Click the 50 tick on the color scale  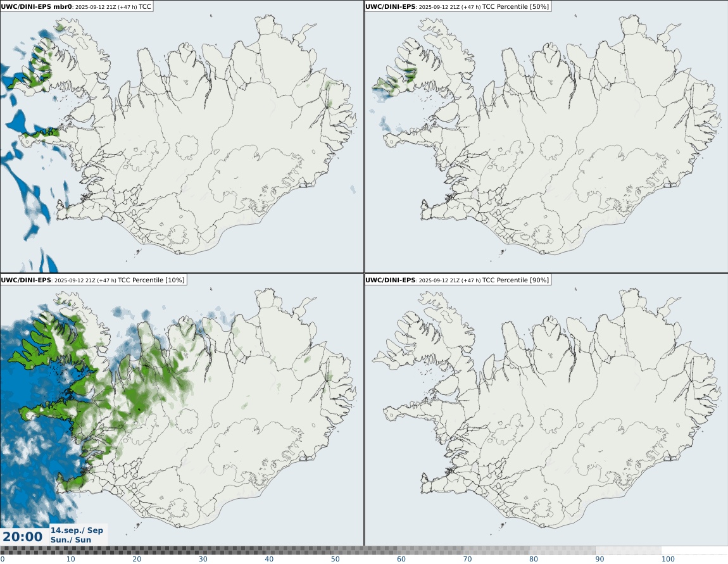point(336,559)
